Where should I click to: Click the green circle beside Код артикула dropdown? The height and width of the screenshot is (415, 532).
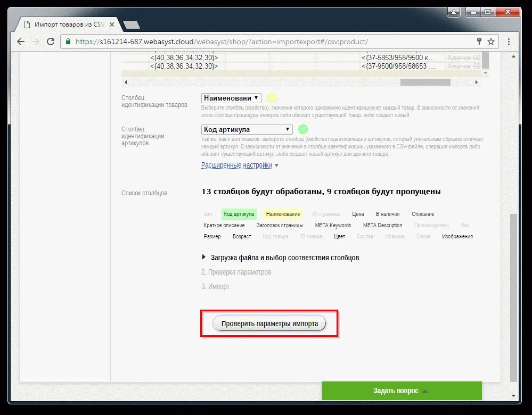tap(302, 129)
